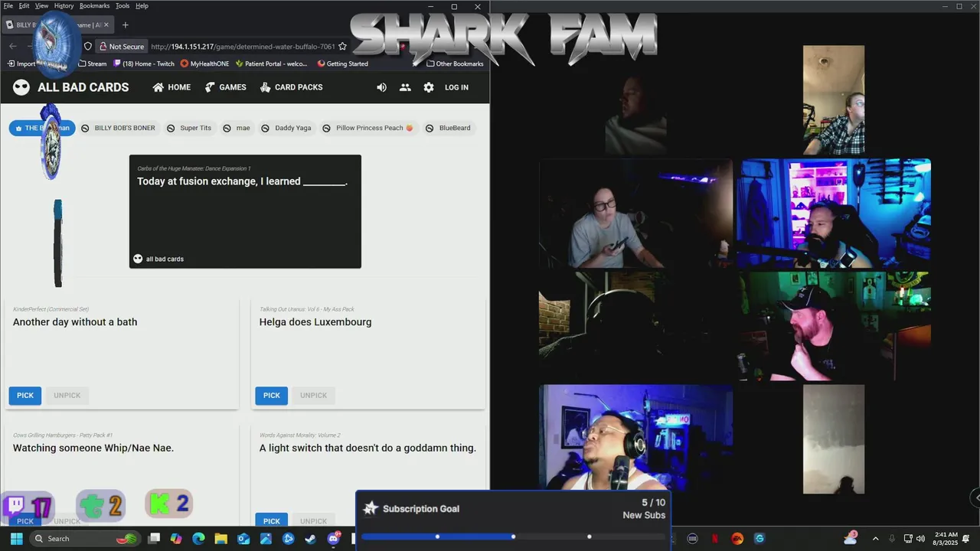Open the Bookmarks menu
The height and width of the screenshot is (551, 980).
(x=94, y=5)
